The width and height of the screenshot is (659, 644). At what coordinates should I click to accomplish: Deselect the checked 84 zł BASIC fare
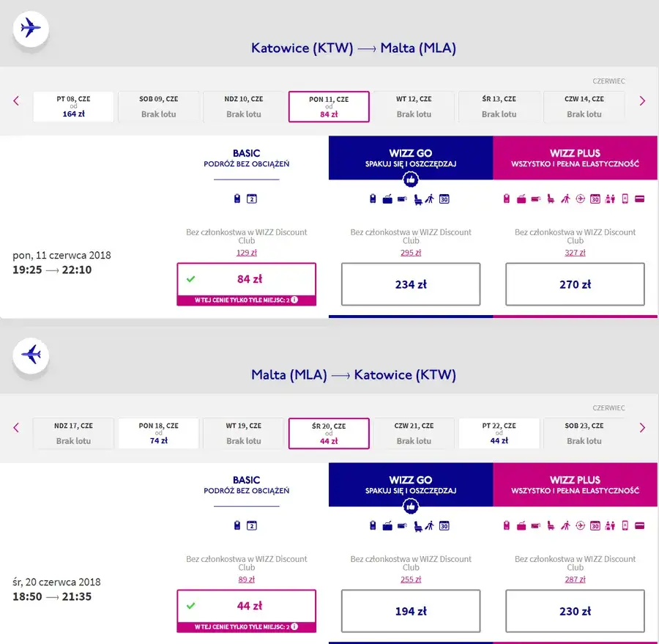[246, 279]
